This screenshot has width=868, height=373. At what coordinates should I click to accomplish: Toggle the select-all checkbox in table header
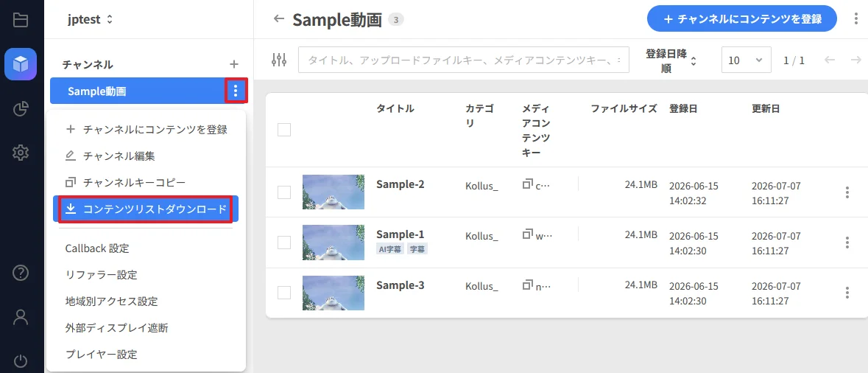coord(284,130)
